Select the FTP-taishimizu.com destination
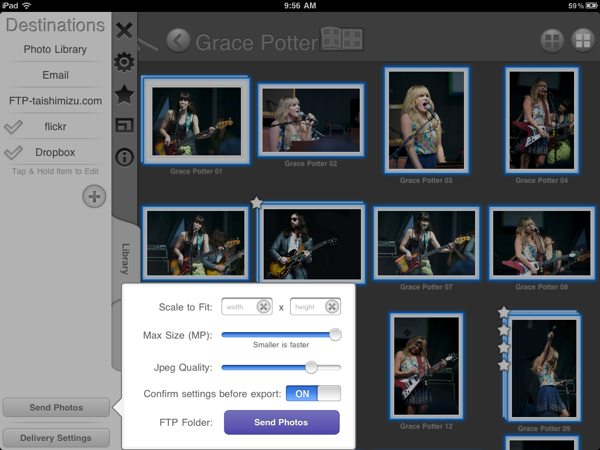The image size is (600, 450). [x=56, y=101]
